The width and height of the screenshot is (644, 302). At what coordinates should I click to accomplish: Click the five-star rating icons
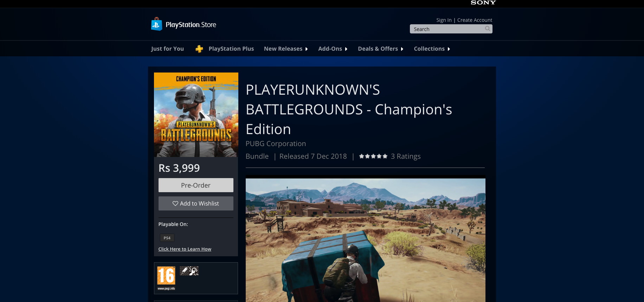(x=373, y=156)
